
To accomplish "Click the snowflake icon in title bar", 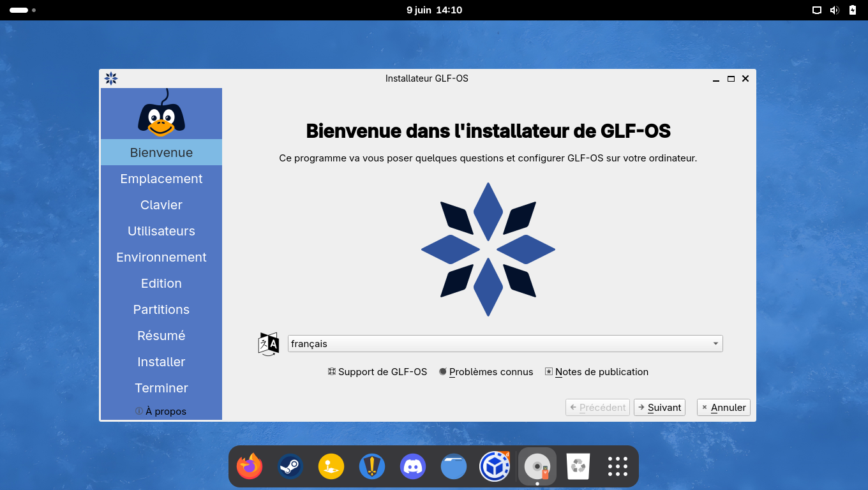I will [x=111, y=78].
